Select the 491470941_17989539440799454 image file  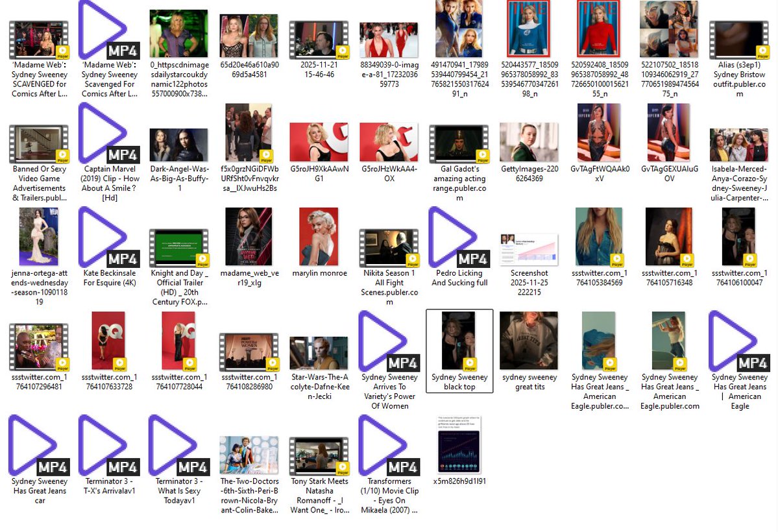[459, 29]
